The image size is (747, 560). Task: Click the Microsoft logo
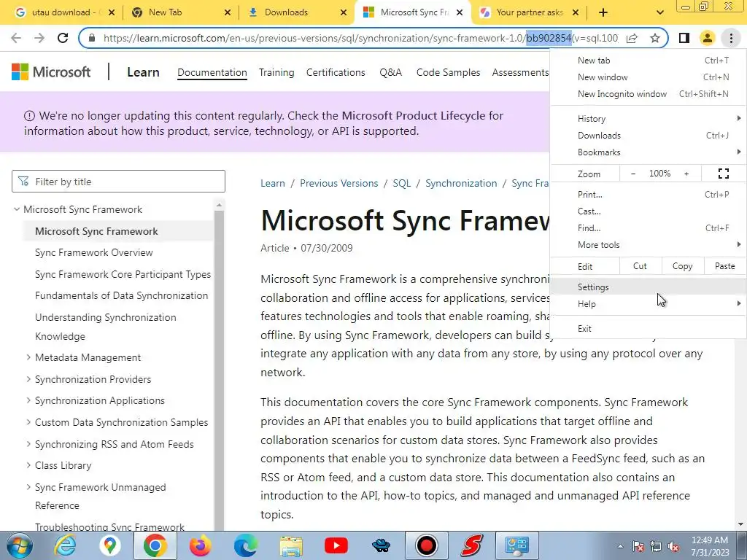tap(51, 72)
